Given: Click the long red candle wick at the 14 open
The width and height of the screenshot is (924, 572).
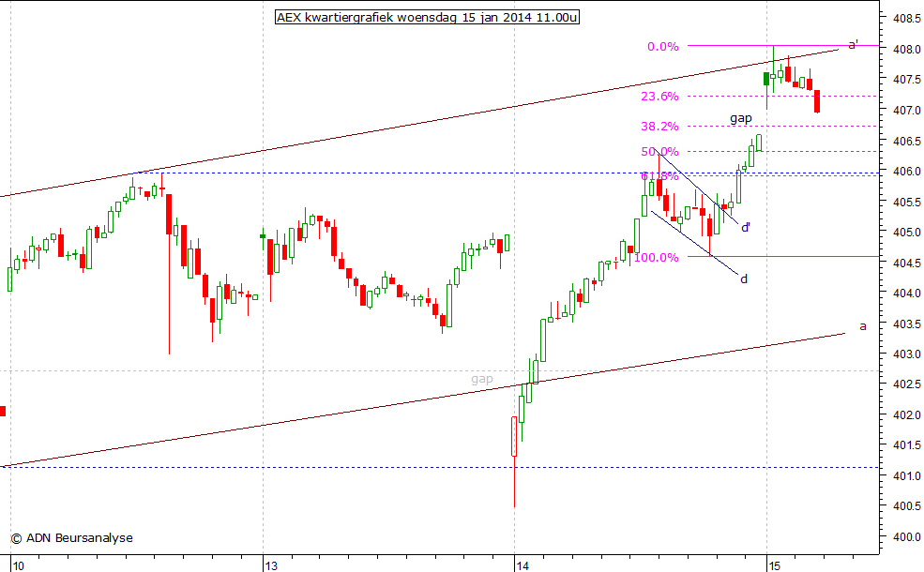Looking at the screenshot, I should coord(514,481).
